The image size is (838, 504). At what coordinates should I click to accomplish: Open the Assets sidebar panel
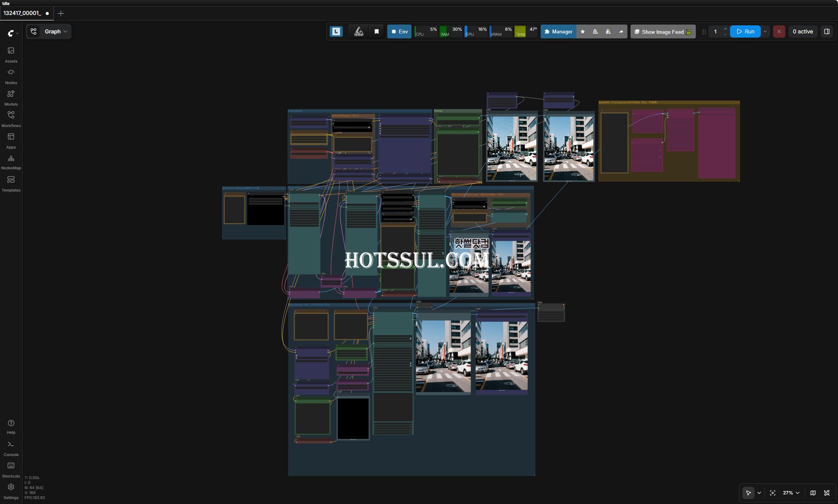pyautogui.click(x=11, y=55)
